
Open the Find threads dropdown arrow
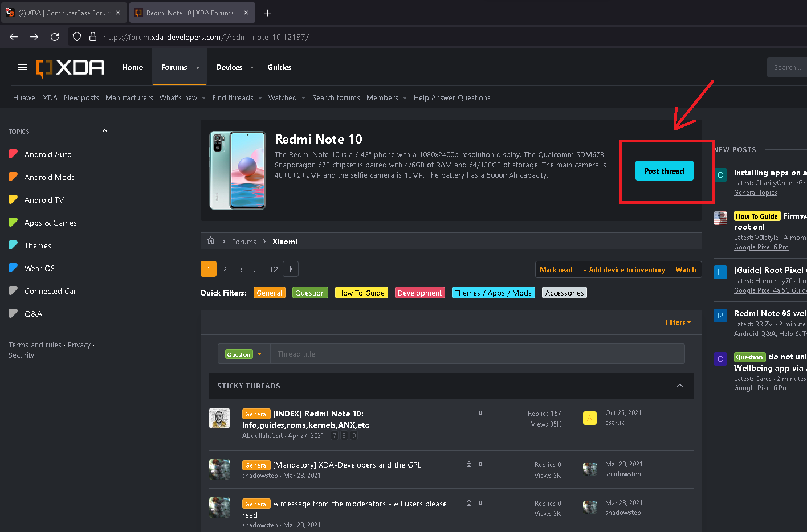pos(260,98)
